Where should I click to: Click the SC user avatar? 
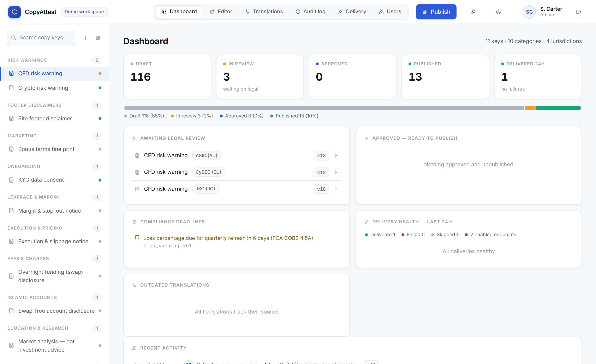pyautogui.click(x=529, y=12)
